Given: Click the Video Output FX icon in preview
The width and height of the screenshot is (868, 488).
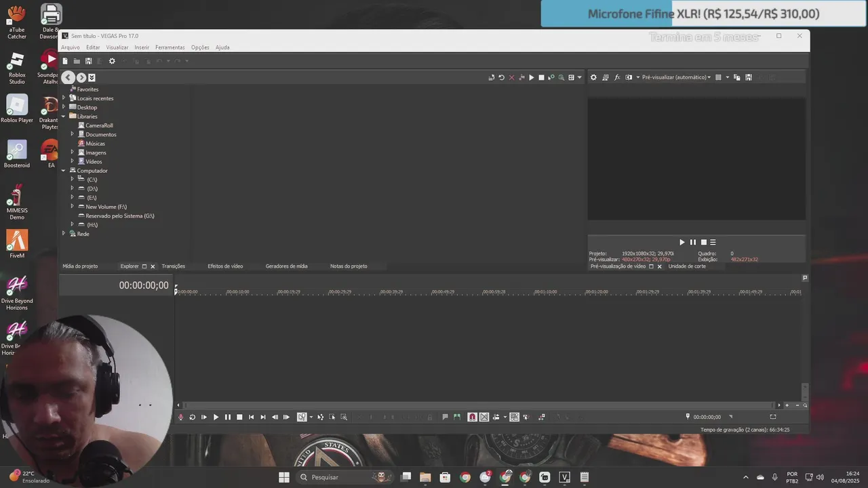Looking at the screenshot, I should (617, 77).
